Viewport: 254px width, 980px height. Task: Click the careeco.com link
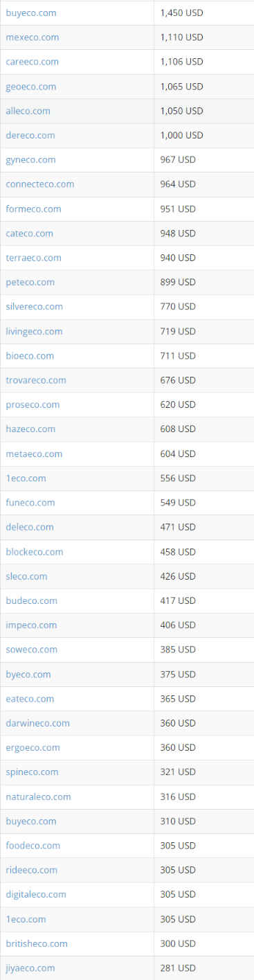32,62
